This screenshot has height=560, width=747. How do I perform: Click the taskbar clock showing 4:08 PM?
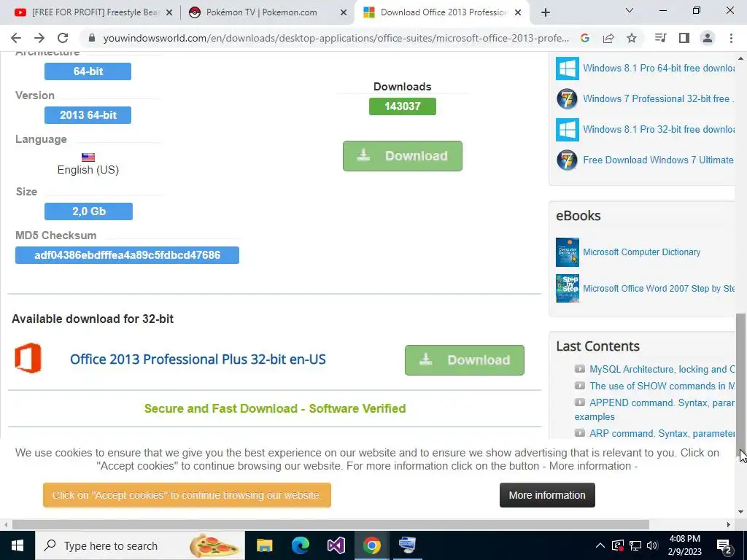tap(685, 545)
